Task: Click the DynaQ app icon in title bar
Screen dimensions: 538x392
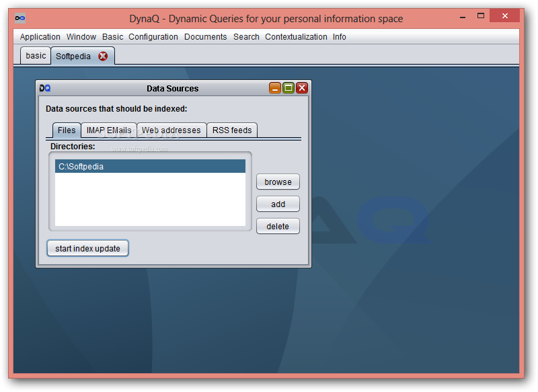Action: point(20,18)
